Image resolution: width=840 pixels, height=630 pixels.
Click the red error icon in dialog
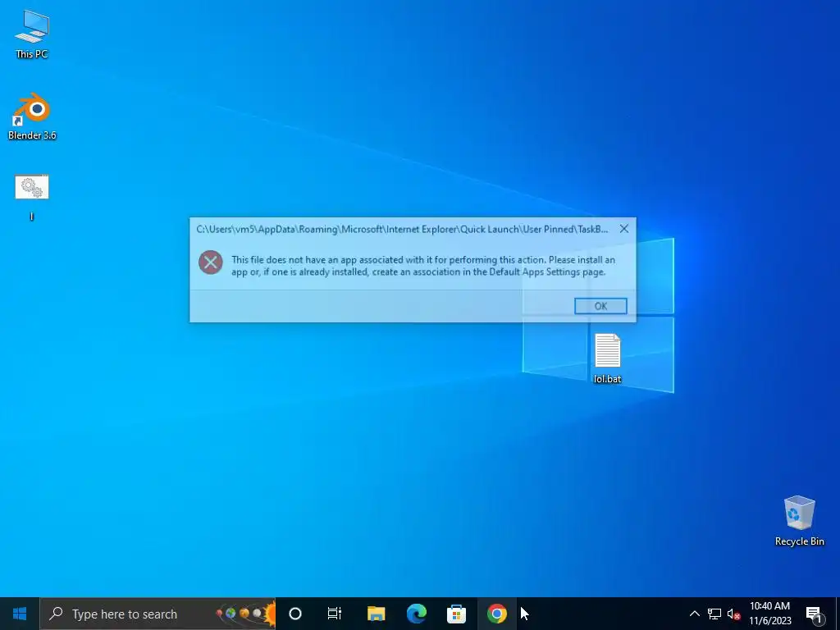click(211, 262)
